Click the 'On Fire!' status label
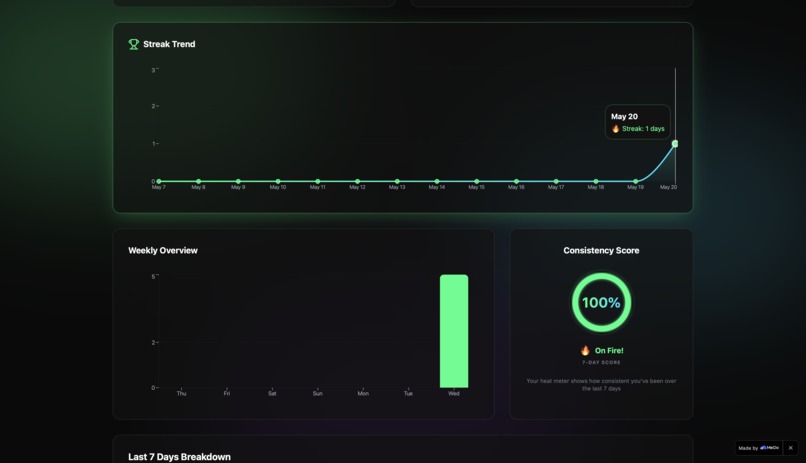The height and width of the screenshot is (463, 806). (609, 350)
